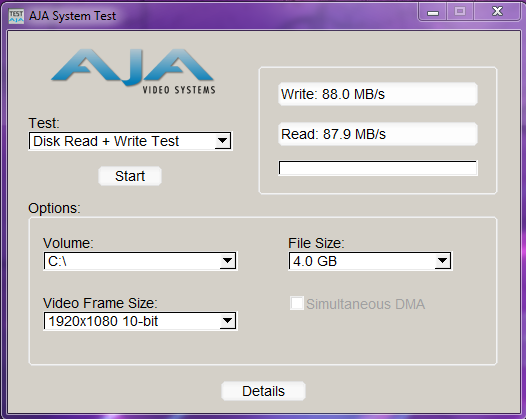526x419 pixels.
Task: Open the Details view
Action: click(x=263, y=391)
